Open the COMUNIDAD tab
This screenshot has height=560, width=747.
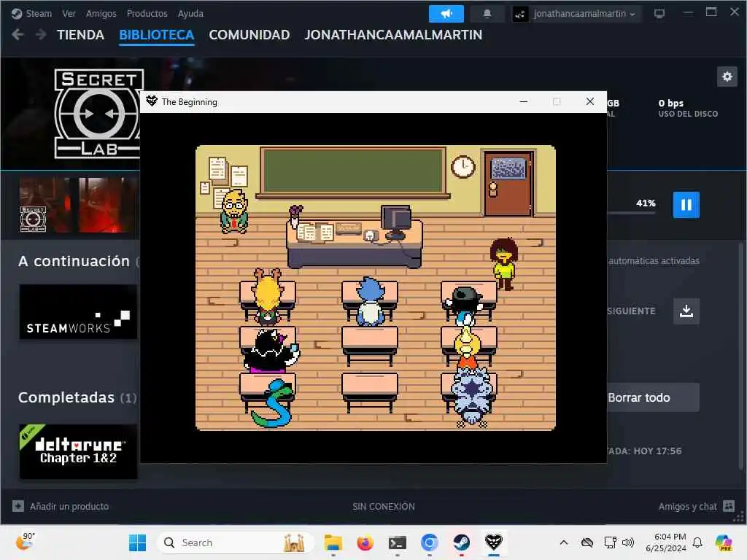pos(249,35)
